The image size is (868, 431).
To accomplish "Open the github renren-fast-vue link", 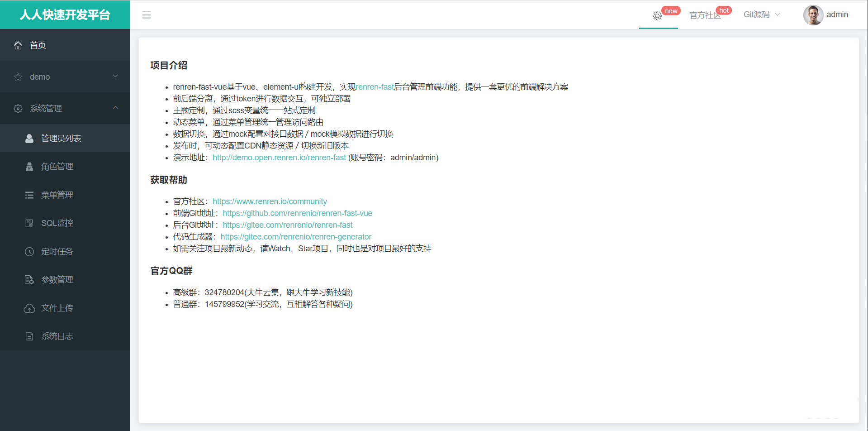I will 298,213.
